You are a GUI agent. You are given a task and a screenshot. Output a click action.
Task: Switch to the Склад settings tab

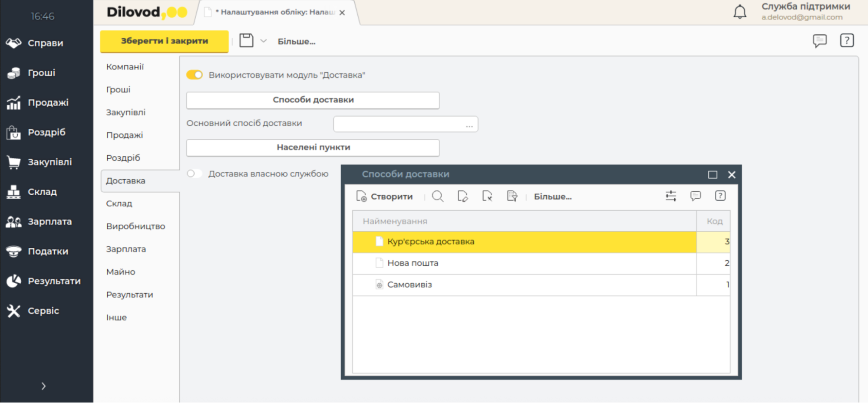coord(119,203)
